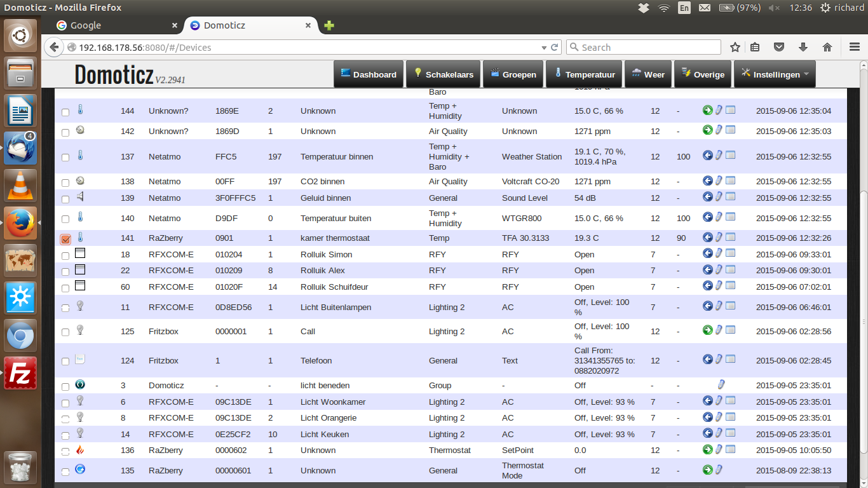Open the Dashboard tab
Screen dimensions: 868x488
coord(369,74)
